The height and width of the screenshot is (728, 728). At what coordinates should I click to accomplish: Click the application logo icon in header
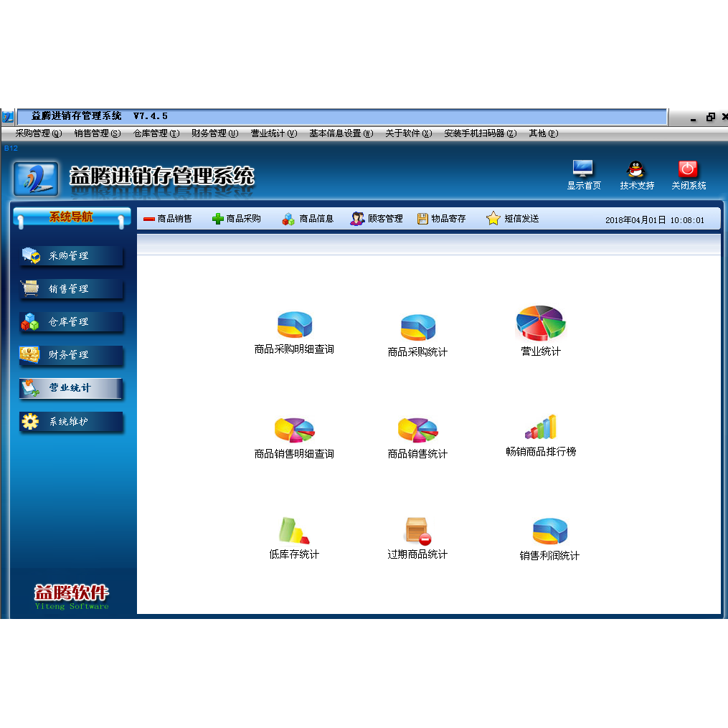tap(36, 179)
